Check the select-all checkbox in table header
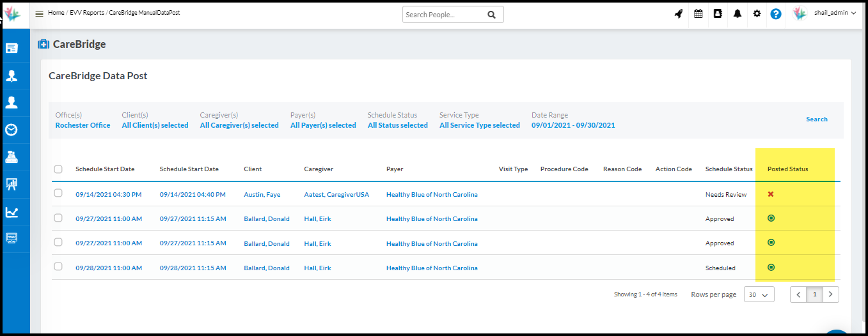 (58, 169)
